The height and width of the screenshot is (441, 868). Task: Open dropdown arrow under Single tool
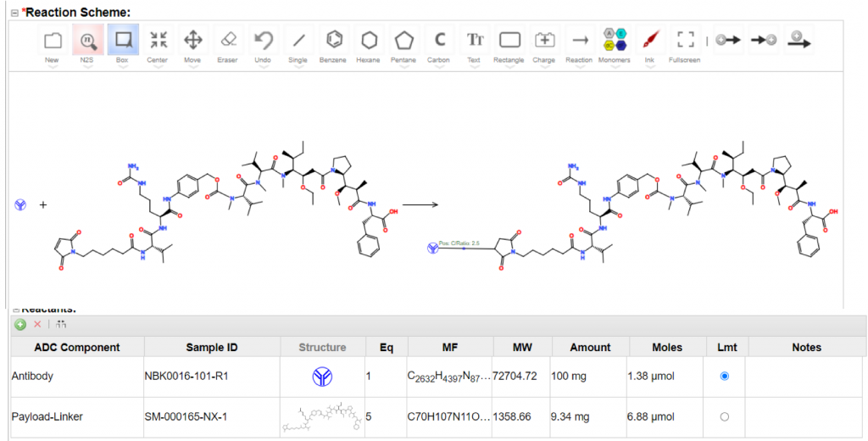298,67
